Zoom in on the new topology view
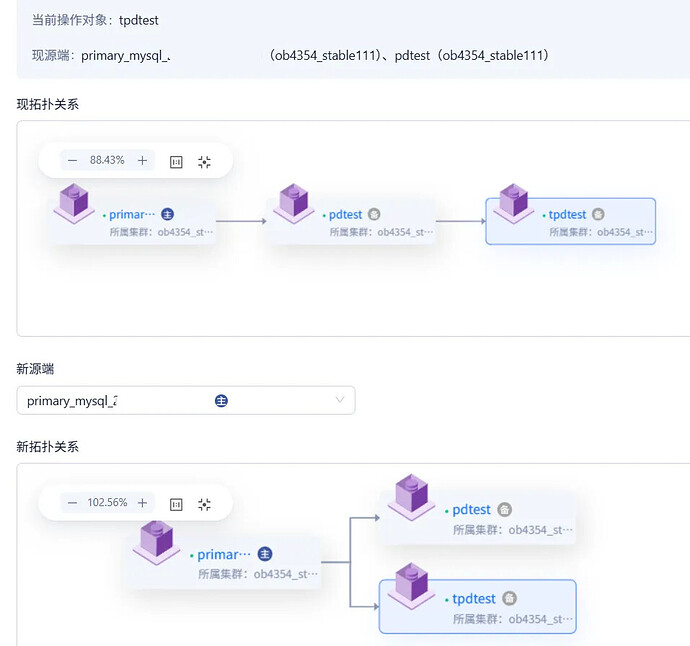The image size is (690, 646). tap(143, 503)
